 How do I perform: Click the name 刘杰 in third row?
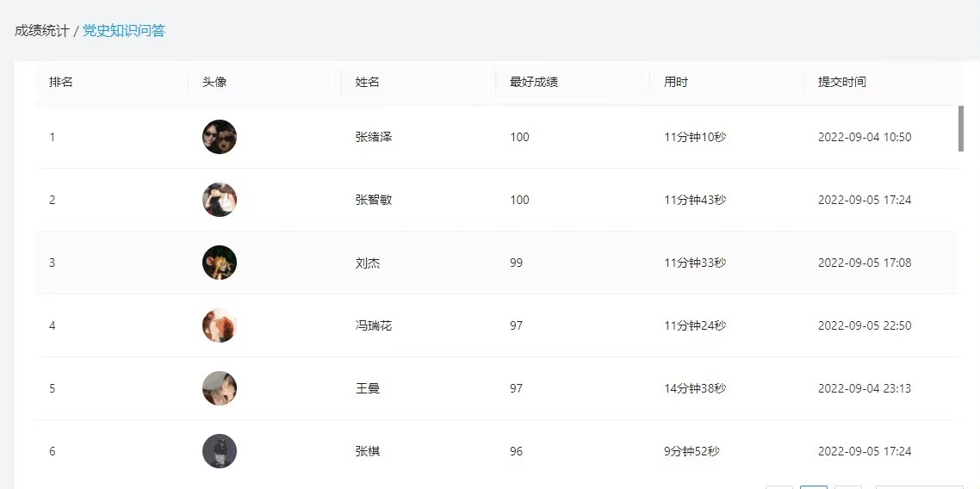(368, 263)
